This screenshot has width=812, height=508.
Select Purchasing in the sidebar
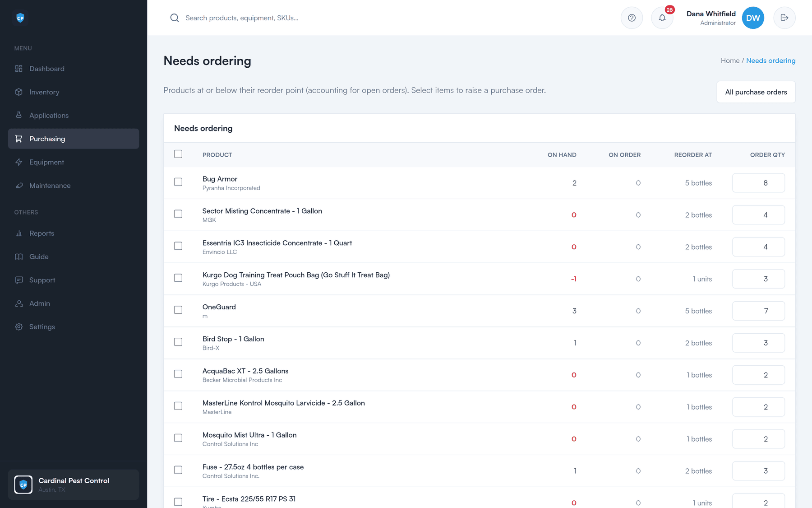74,139
